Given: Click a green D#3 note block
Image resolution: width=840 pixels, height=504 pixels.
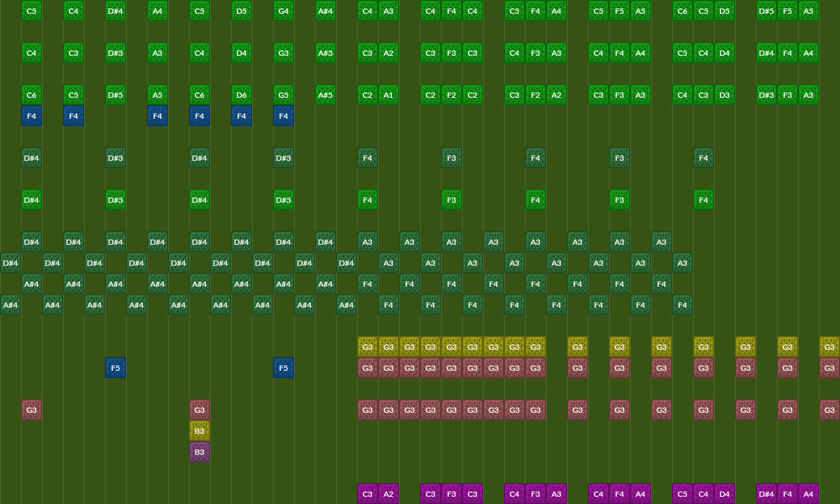Looking at the screenshot, I should (x=115, y=53).
